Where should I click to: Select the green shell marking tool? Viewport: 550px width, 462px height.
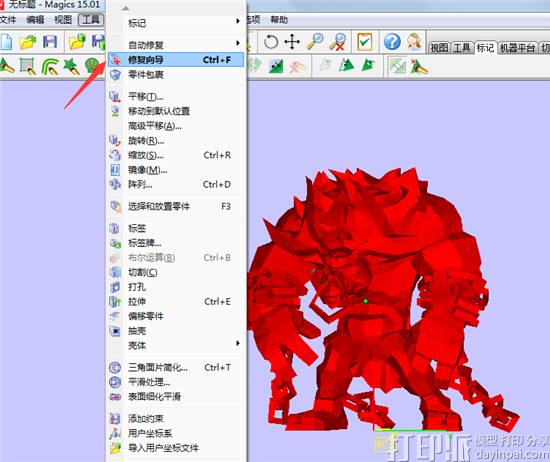coord(92,66)
